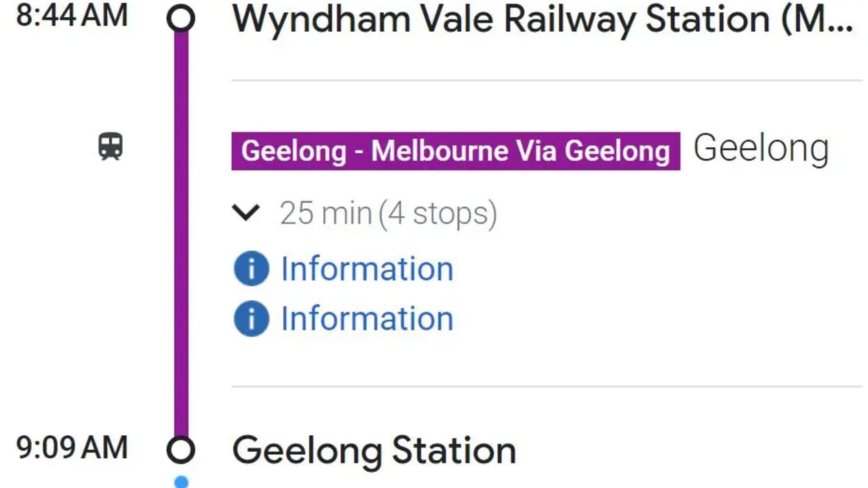Click the Geelong headsign text
Viewport: 868px width, 488px height.
(x=761, y=148)
